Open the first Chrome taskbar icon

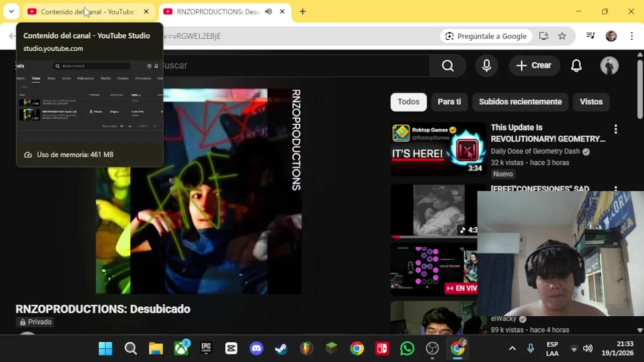click(x=357, y=348)
